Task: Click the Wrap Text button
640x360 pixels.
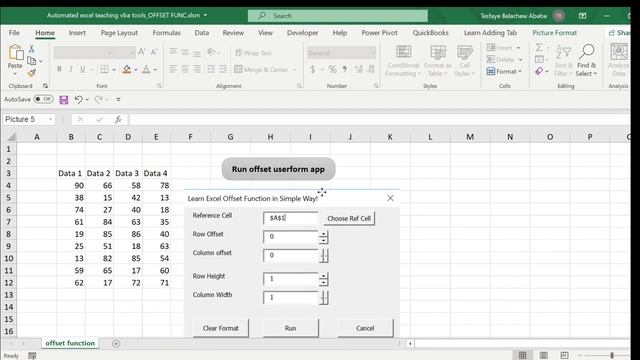Action: click(x=253, y=53)
